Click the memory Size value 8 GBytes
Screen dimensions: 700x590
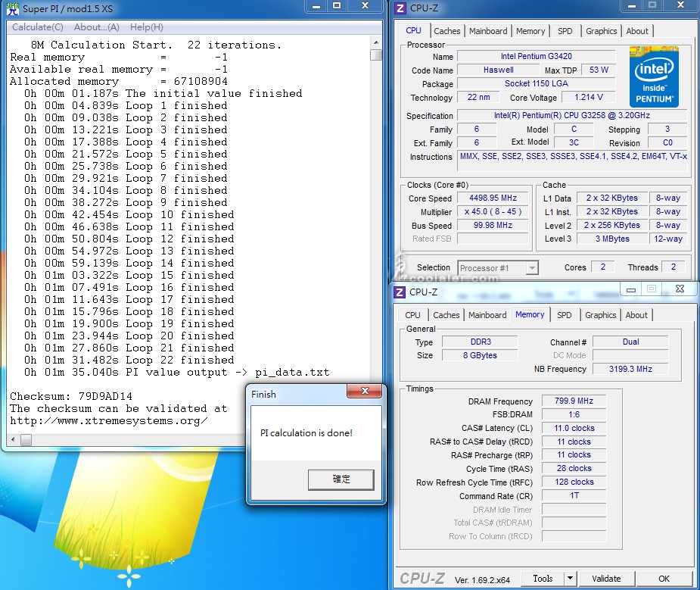(x=481, y=355)
